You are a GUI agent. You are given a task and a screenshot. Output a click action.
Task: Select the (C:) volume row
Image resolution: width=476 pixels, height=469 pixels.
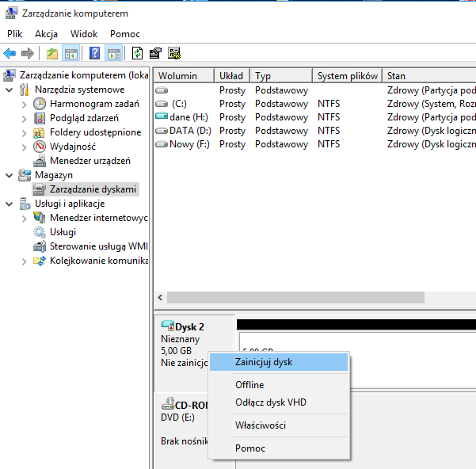coord(314,104)
